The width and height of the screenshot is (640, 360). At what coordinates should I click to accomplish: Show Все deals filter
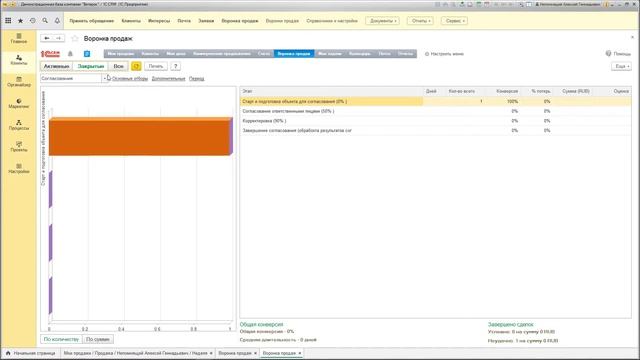(x=118, y=66)
